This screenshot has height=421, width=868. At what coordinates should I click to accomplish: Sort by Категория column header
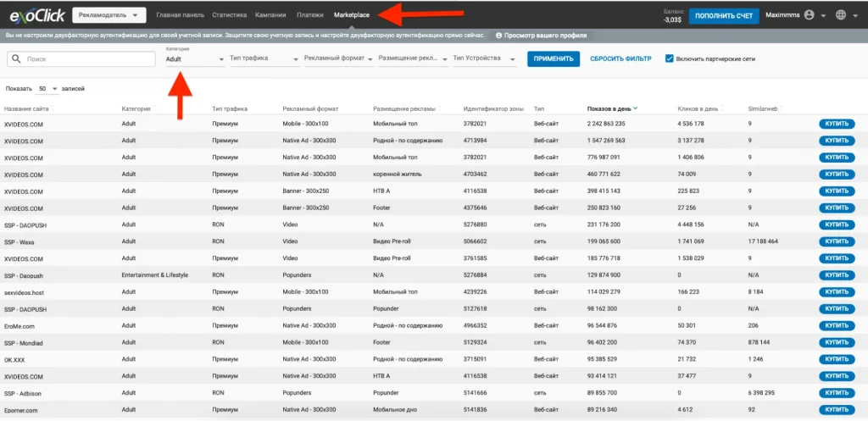click(136, 109)
